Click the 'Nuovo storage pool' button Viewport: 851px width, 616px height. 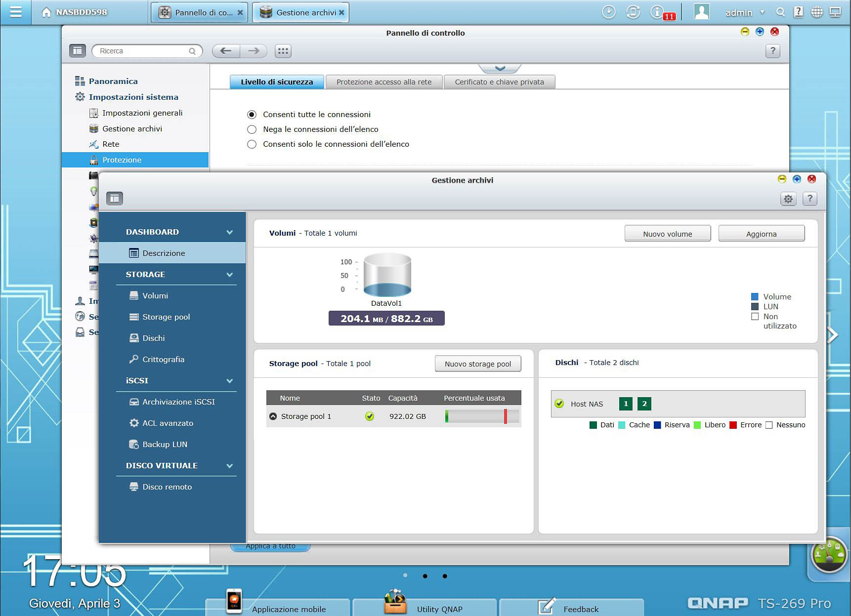pyautogui.click(x=477, y=364)
